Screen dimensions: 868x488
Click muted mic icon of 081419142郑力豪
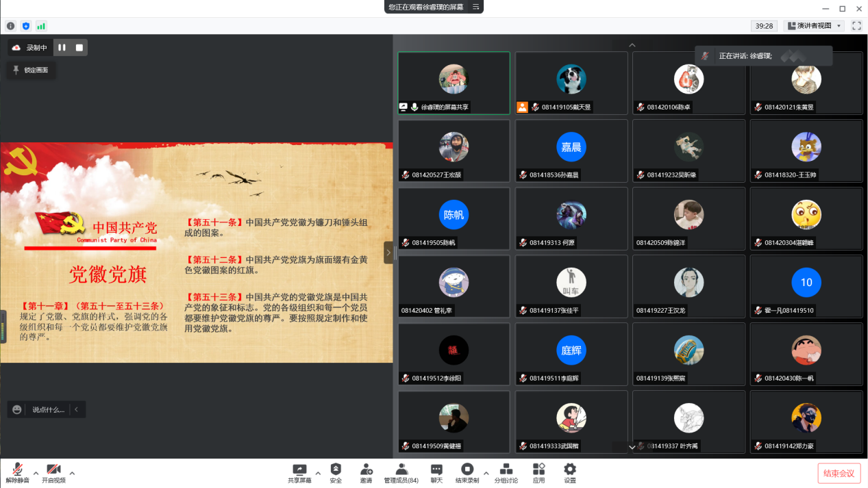758,446
